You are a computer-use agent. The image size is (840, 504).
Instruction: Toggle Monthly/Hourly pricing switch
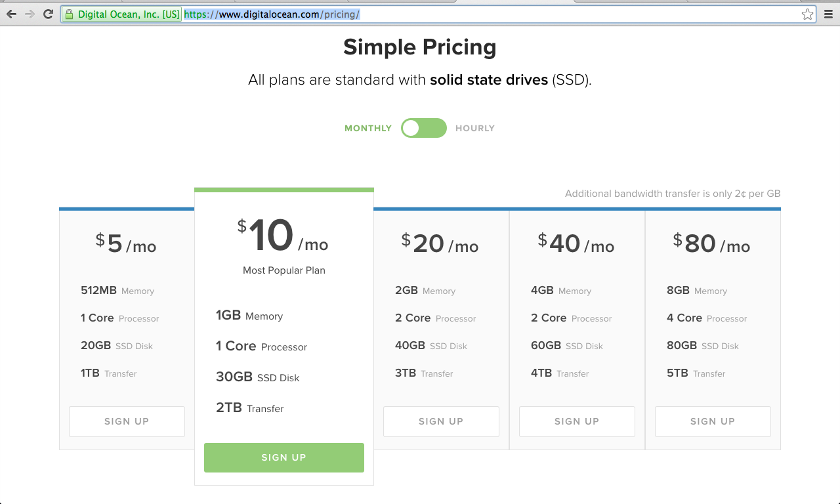[x=424, y=128]
